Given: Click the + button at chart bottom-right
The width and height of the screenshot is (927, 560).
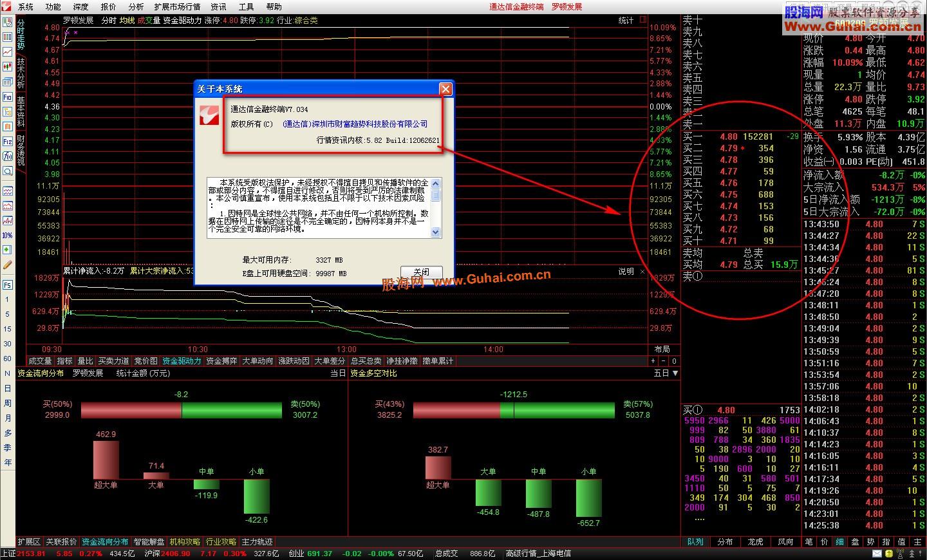Looking at the screenshot, I should tap(654, 361).
